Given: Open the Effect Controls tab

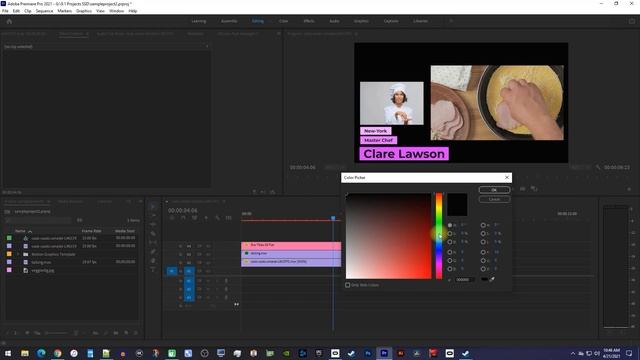Looking at the screenshot, I should tap(71, 34).
